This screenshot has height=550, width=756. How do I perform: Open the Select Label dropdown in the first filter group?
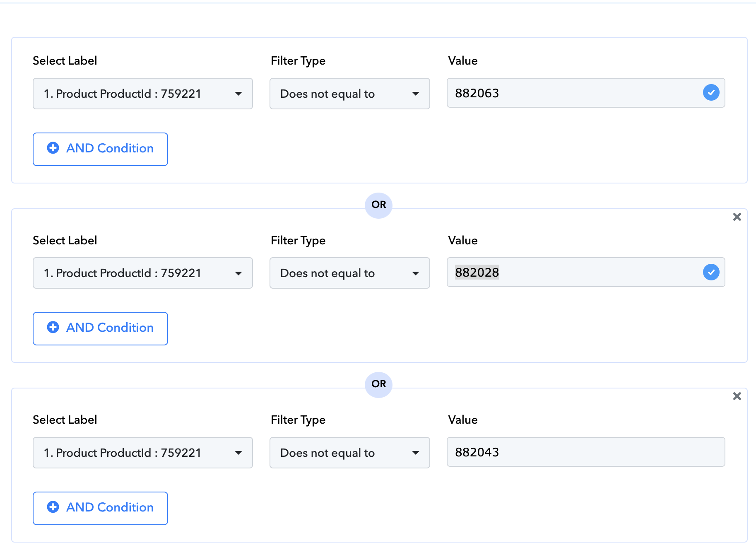coord(143,94)
